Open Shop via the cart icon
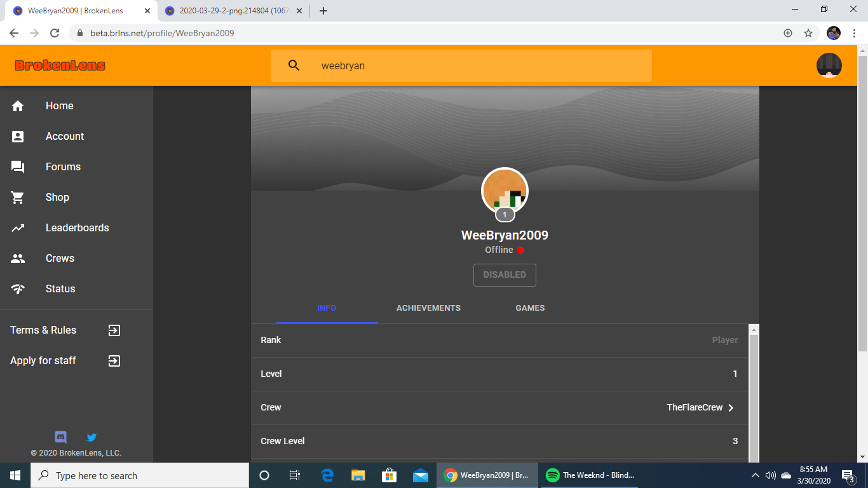The image size is (868, 488). [18, 198]
